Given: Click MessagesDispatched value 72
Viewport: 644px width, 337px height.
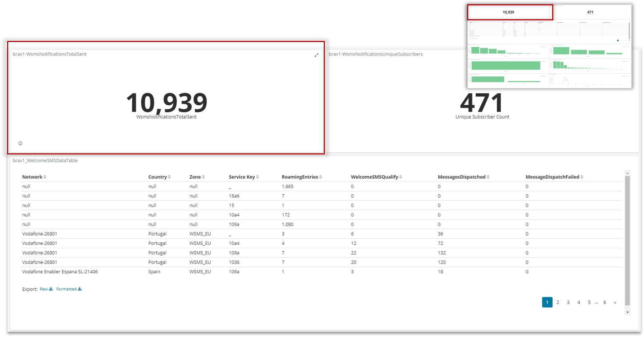Looking at the screenshot, I should [440, 243].
